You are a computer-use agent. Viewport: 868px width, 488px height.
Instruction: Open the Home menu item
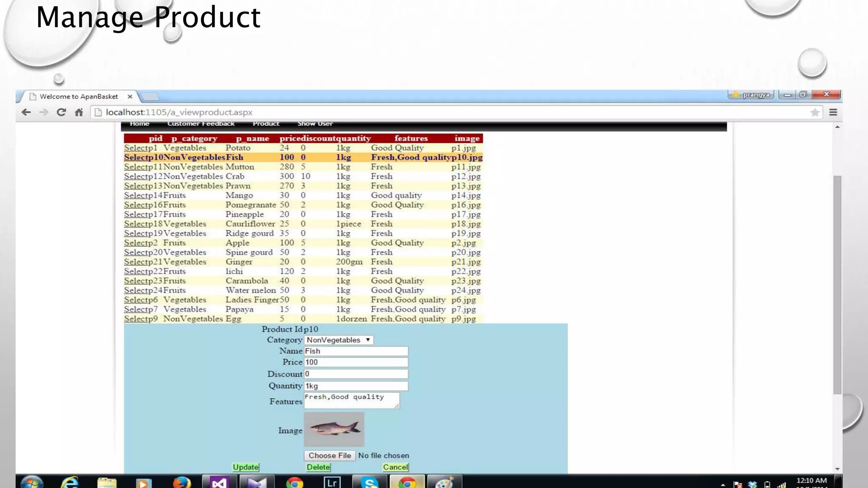pyautogui.click(x=139, y=124)
